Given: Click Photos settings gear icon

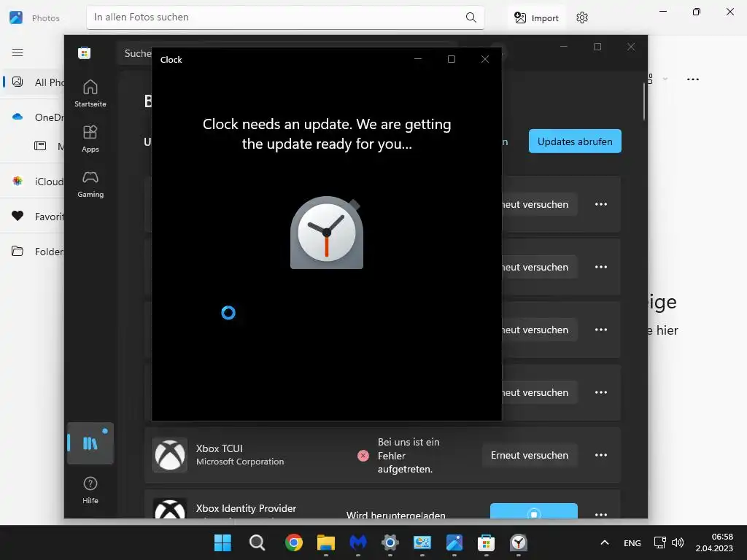Looking at the screenshot, I should coord(581,17).
